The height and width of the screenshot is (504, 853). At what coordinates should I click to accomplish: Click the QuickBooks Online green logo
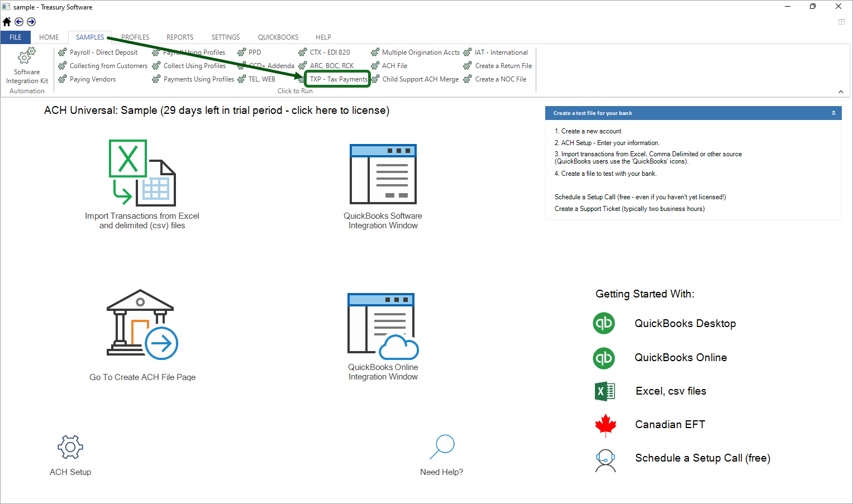(x=604, y=358)
